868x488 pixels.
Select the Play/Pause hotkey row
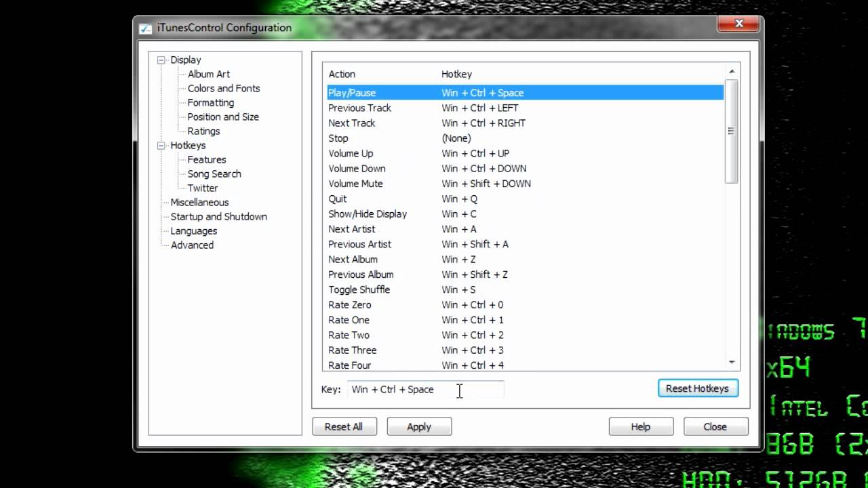click(526, 93)
